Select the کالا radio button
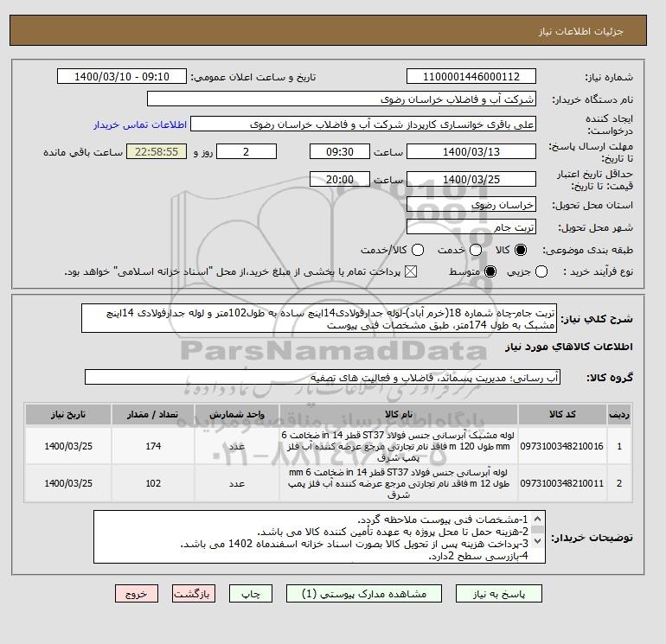Viewport: 666px width, 644px height. tap(521, 250)
